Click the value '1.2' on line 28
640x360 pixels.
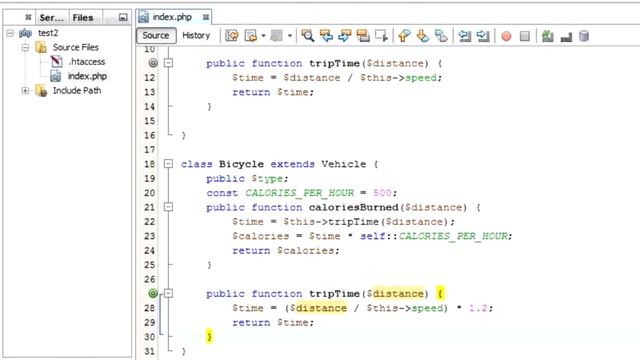[478, 308]
